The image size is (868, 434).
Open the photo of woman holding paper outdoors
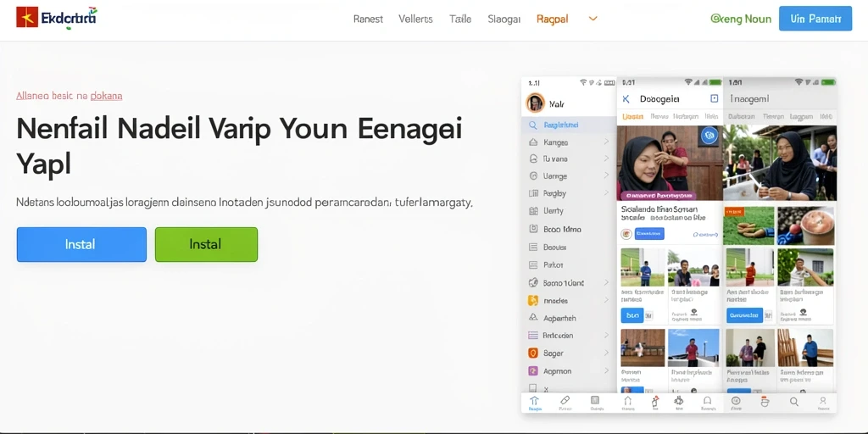click(780, 163)
